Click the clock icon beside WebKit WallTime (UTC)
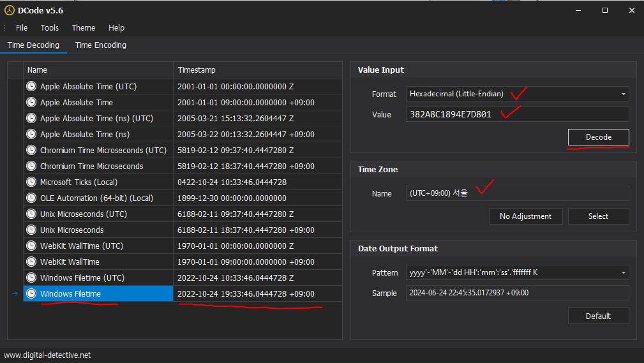The height and width of the screenshot is (363, 644). [x=31, y=246]
